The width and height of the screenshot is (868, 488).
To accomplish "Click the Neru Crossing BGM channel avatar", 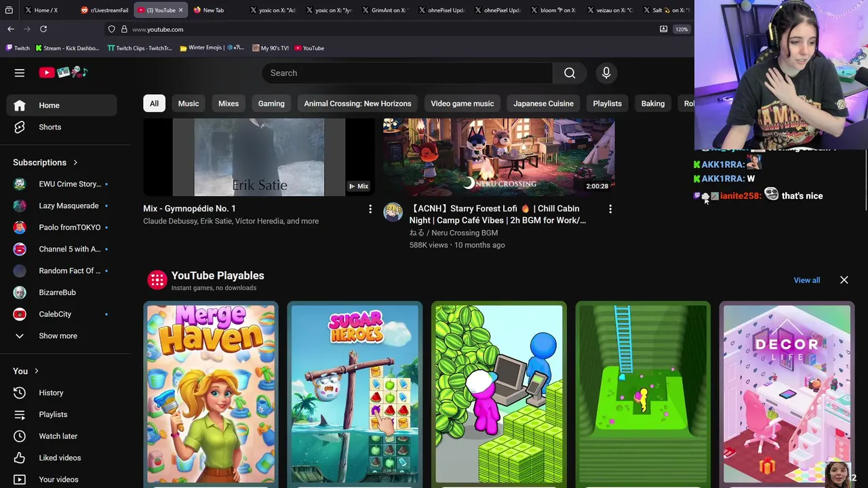I will click(x=393, y=212).
